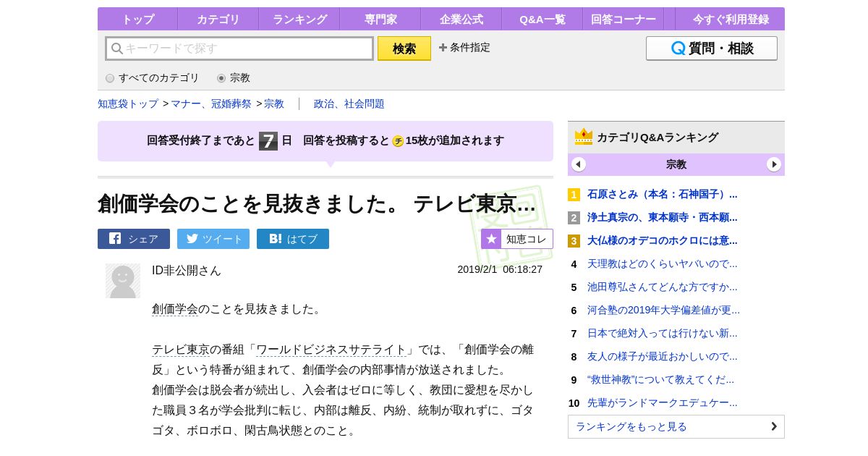
Task: Expand the 条件指定 search options
Action: coord(464,48)
